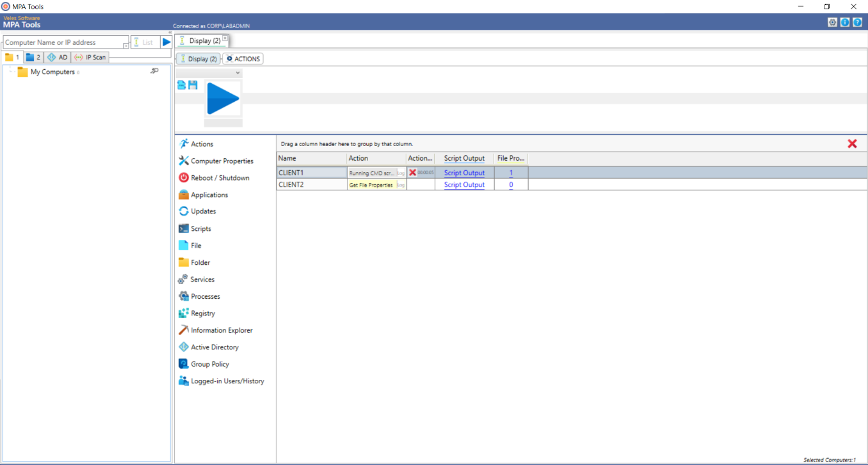Screen dimensions: 868x465
Task: Open the Registry category
Action: coord(197,313)
